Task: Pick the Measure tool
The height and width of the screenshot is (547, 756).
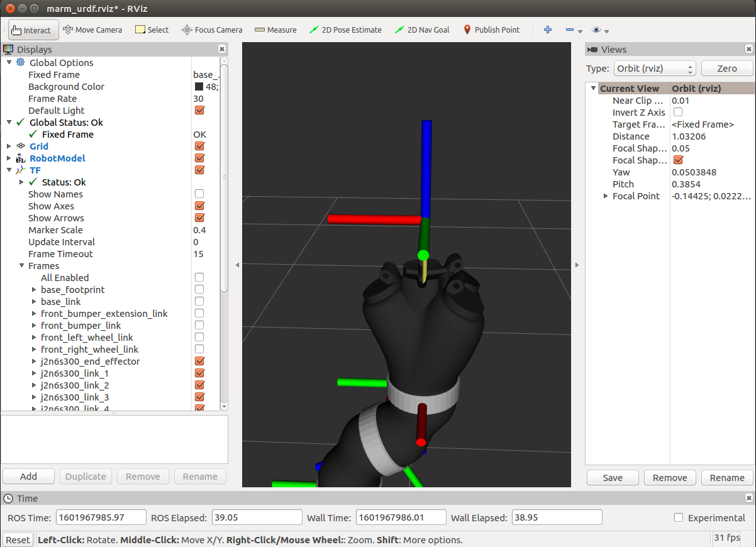Action: click(275, 30)
